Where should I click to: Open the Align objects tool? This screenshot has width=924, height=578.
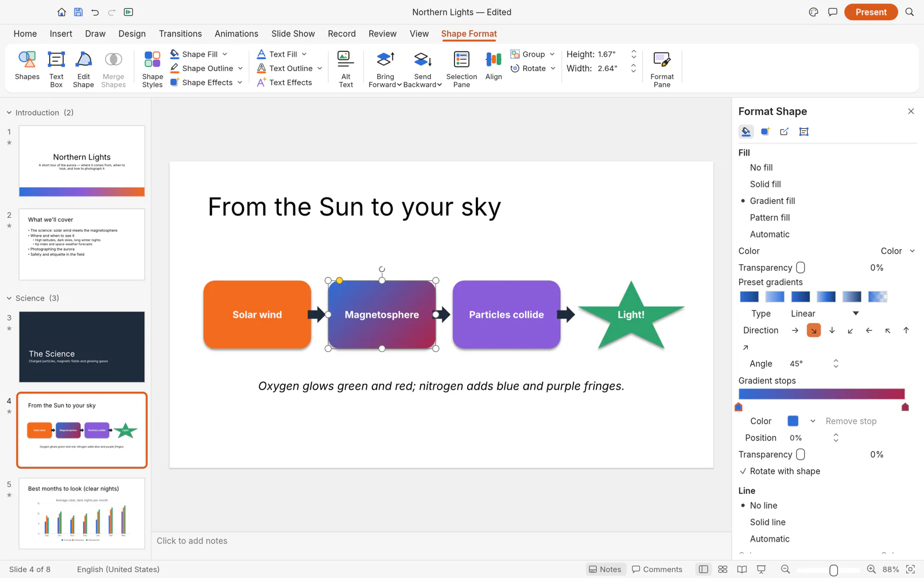click(x=494, y=65)
